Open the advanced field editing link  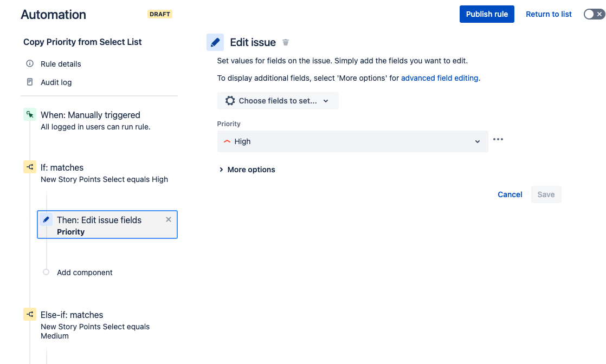(439, 77)
